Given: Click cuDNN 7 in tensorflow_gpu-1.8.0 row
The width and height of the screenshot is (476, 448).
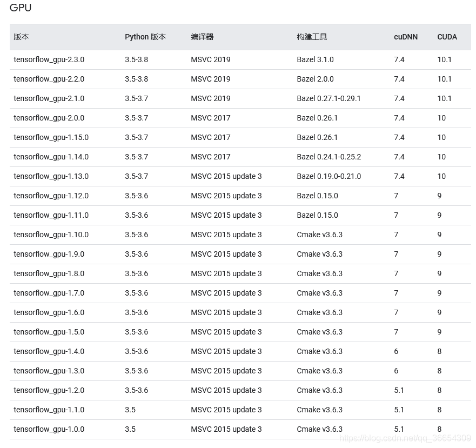Looking at the screenshot, I should [x=396, y=273].
